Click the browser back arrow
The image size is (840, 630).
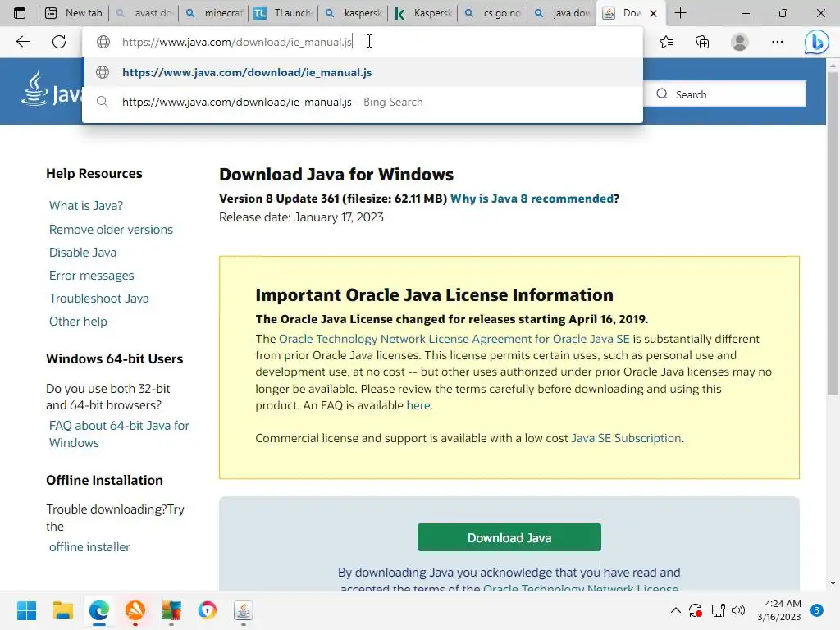click(22, 42)
